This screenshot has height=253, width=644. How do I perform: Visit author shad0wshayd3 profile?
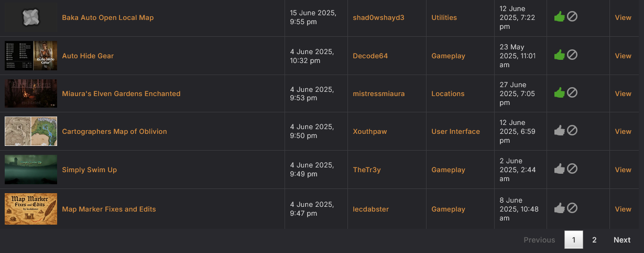[378, 17]
